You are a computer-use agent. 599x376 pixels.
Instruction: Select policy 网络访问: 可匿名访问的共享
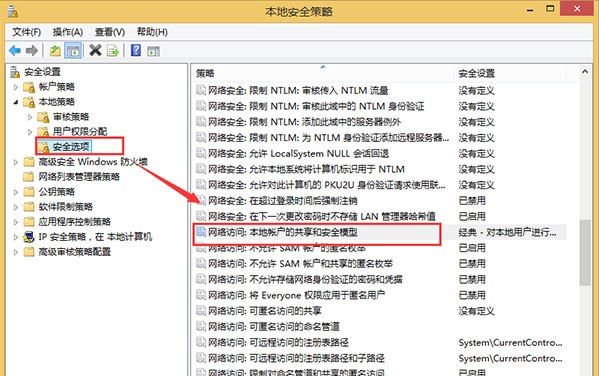[264, 310]
